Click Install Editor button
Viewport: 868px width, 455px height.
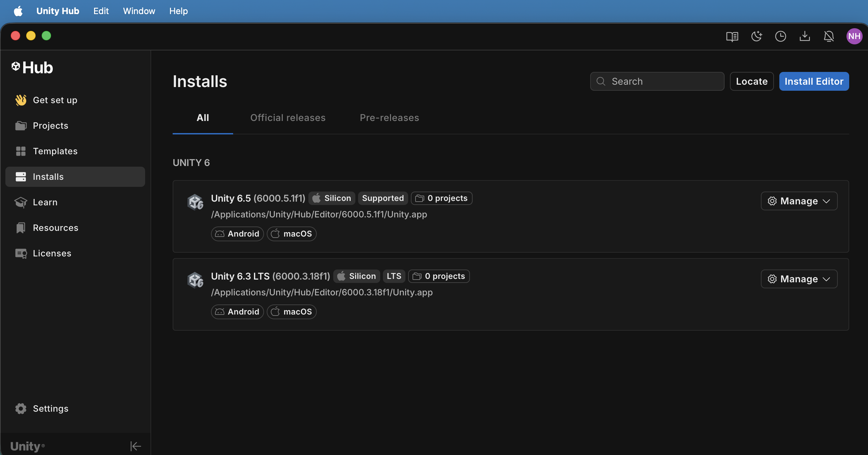[814, 81]
